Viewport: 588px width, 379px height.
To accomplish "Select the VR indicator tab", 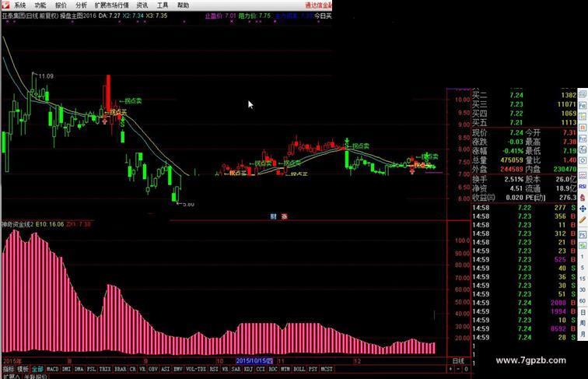I will [142, 369].
